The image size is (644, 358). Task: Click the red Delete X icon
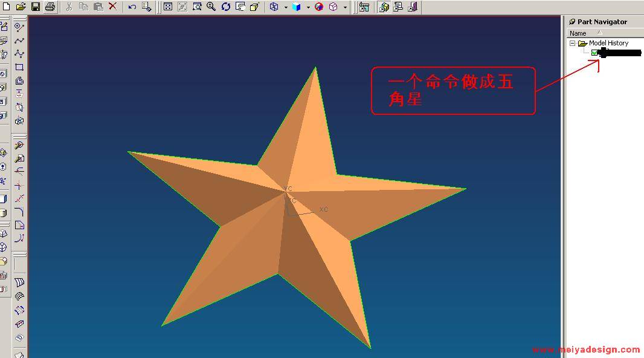[x=112, y=7]
